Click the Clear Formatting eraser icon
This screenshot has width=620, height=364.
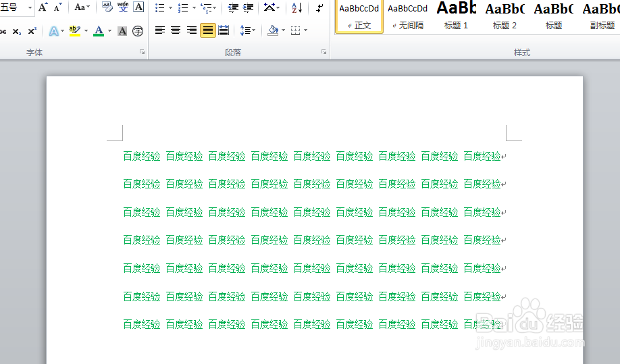pos(107,7)
